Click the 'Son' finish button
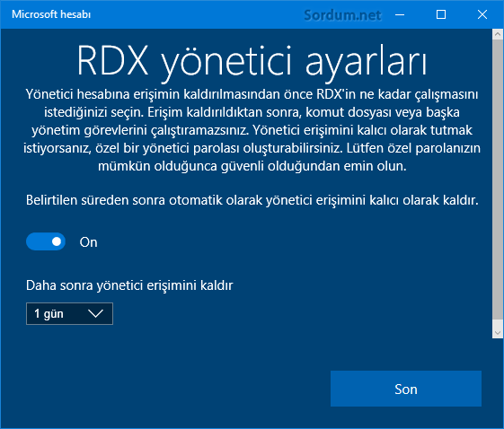 pos(406,389)
